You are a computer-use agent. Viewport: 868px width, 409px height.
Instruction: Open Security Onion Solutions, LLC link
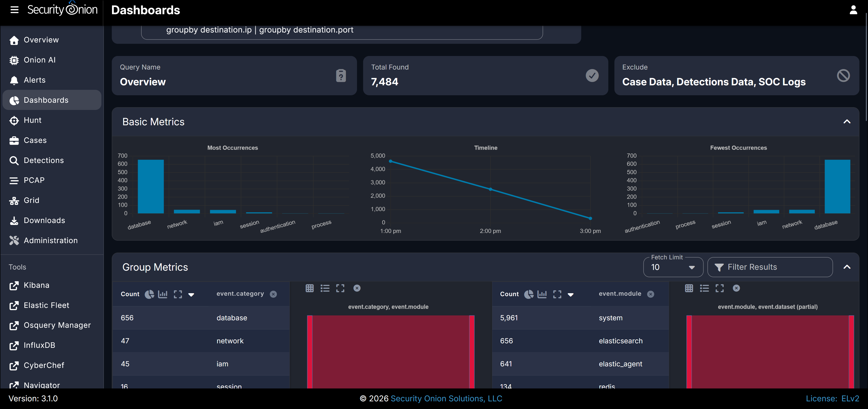point(446,399)
